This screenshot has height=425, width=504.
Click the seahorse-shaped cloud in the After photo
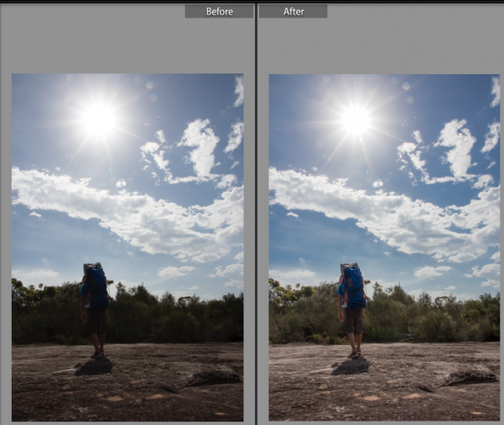[456, 150]
